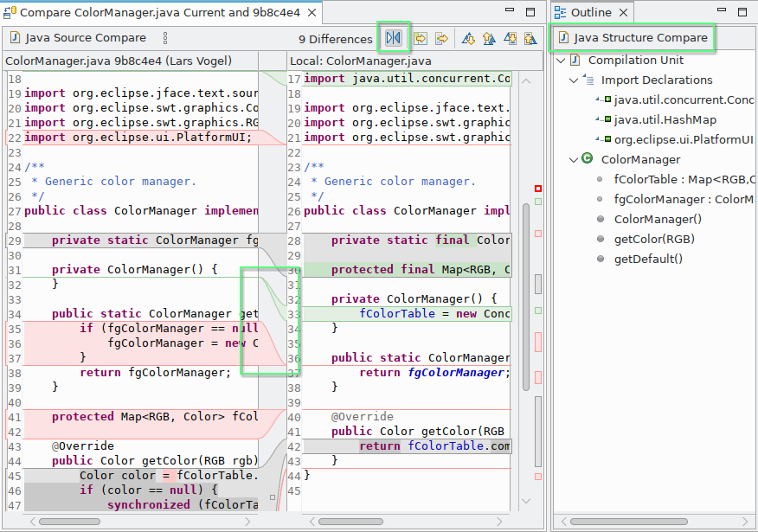Jump to next change
Image resolution: width=758 pixels, height=532 pixels.
tap(510, 38)
